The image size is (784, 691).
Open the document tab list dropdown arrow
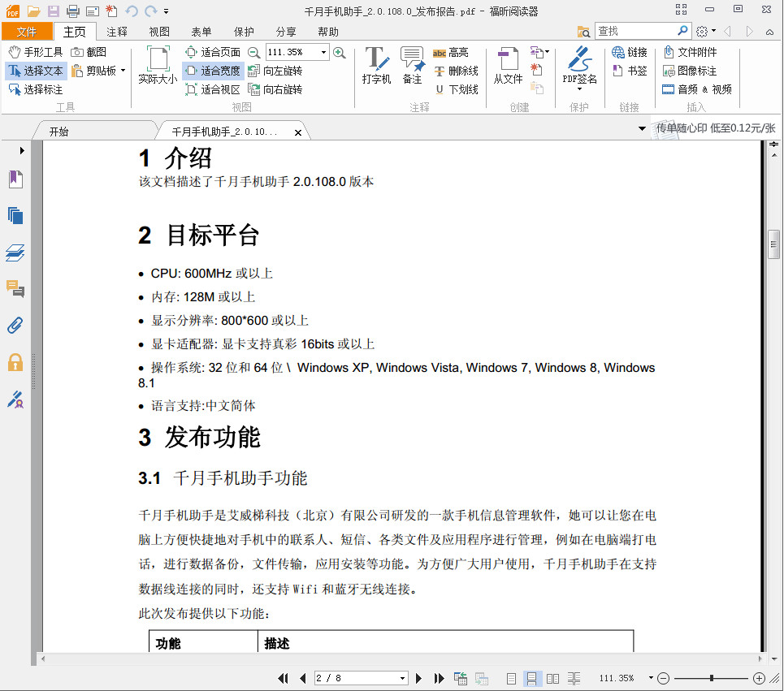(x=642, y=128)
